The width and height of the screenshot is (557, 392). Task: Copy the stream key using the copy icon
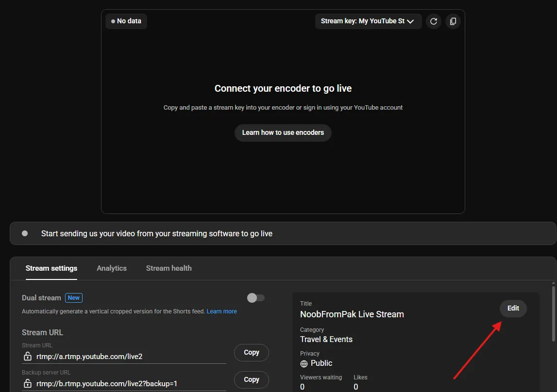pos(453,21)
